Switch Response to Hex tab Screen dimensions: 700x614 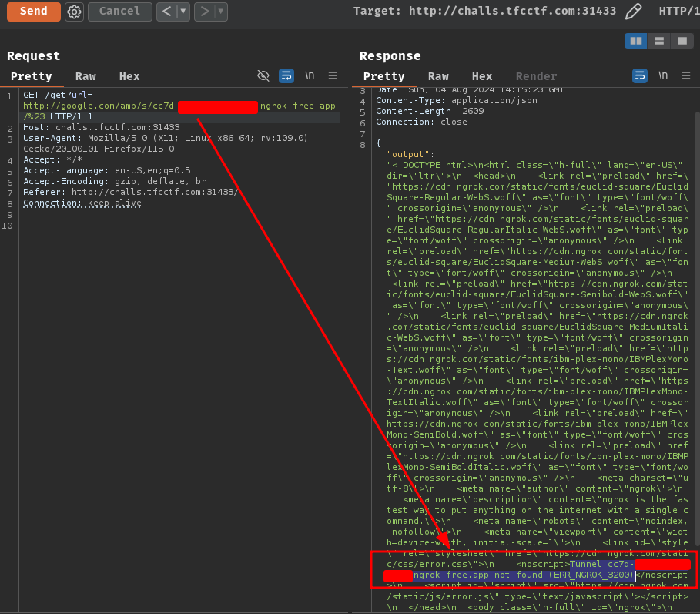[x=482, y=76]
